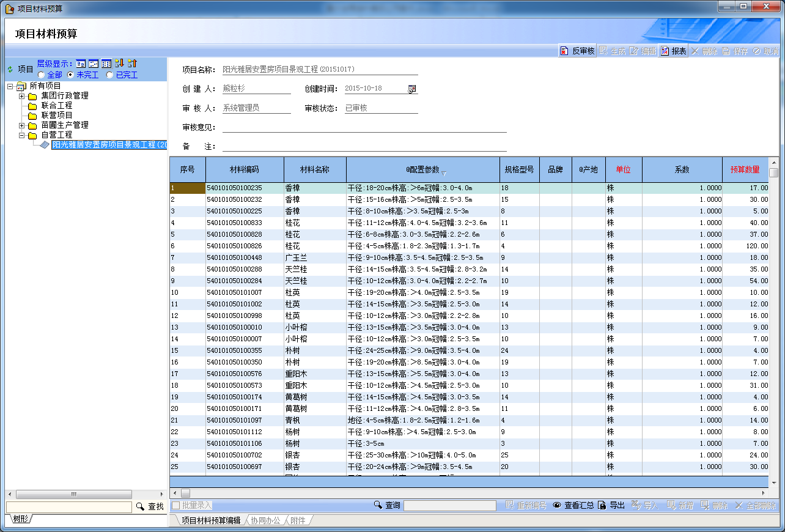Click 导出 export button in bottom bar

click(611, 506)
